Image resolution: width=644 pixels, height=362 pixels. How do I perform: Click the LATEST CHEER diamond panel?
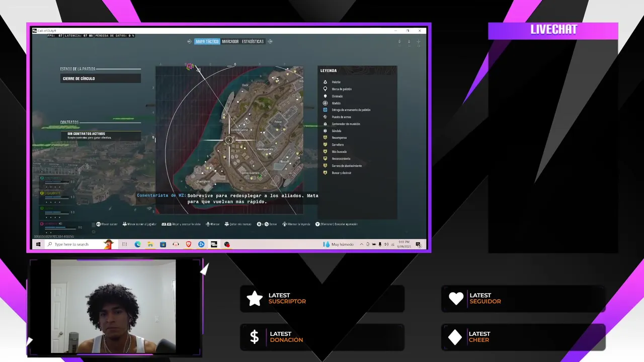(523, 337)
